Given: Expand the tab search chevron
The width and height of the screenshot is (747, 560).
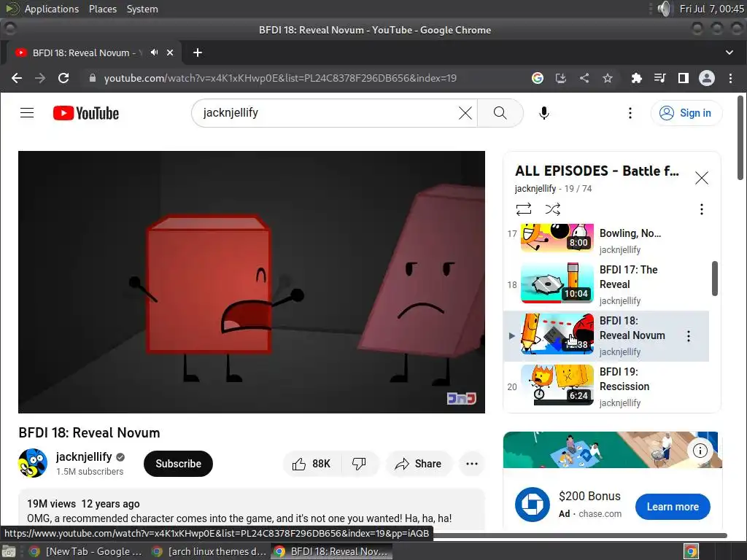Looking at the screenshot, I should click(729, 52).
